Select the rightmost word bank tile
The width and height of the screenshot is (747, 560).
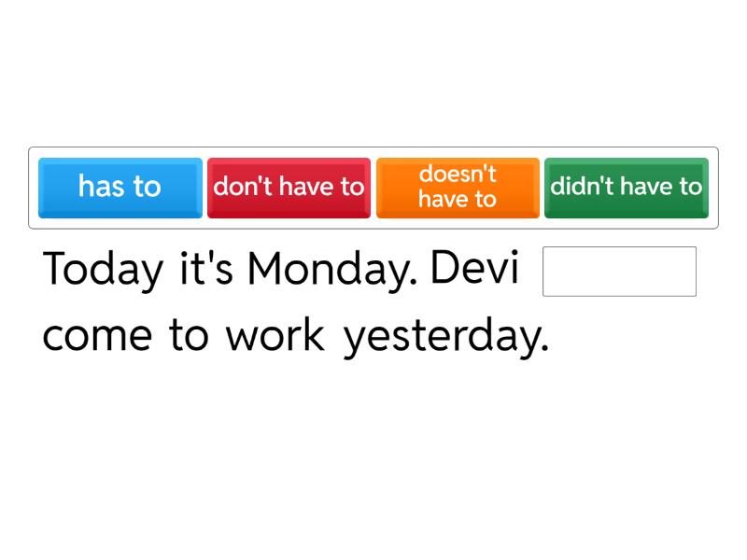(626, 187)
